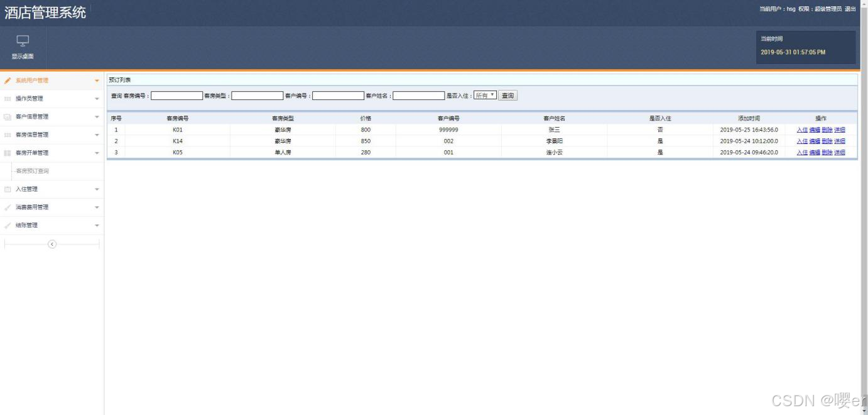Expand the 客房信息管理 arrow
868x415 pixels.
[x=97, y=135]
